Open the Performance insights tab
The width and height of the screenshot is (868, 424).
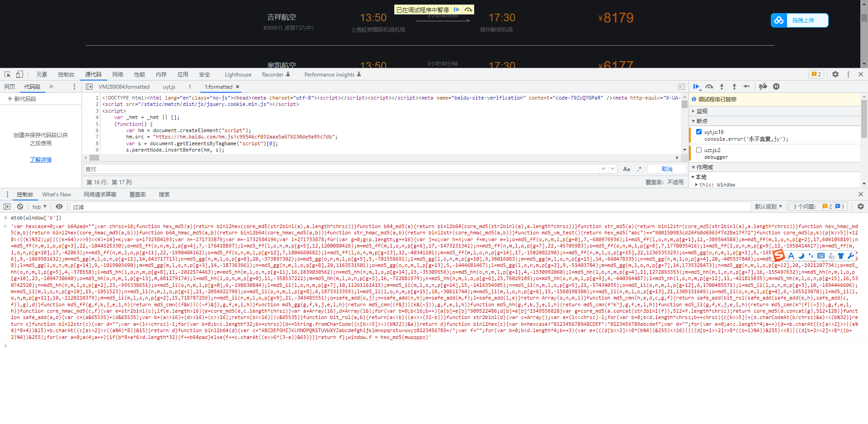click(333, 74)
